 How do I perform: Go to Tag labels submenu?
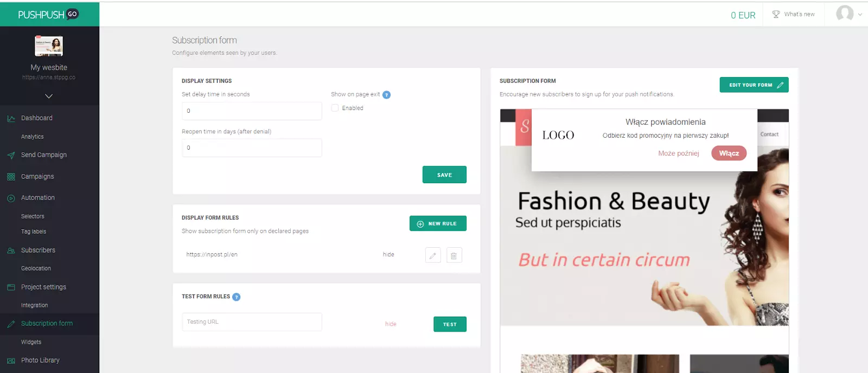pyautogui.click(x=34, y=231)
